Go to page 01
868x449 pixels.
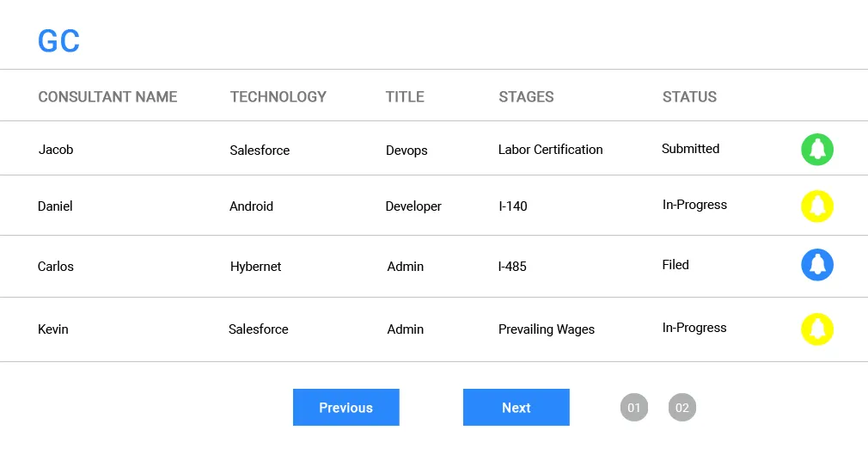coord(634,408)
